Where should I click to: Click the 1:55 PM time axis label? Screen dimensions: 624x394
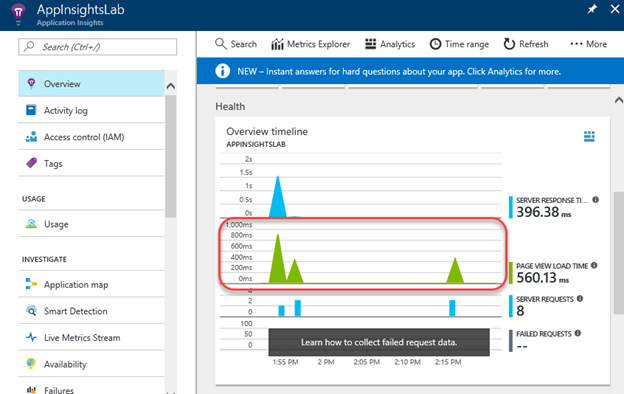[x=285, y=362]
